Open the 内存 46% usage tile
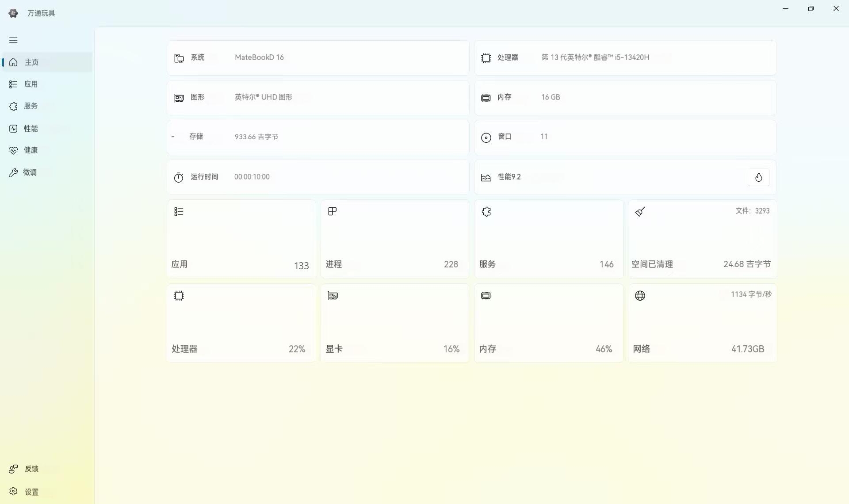Viewport: 849px width, 504px height. click(x=548, y=323)
